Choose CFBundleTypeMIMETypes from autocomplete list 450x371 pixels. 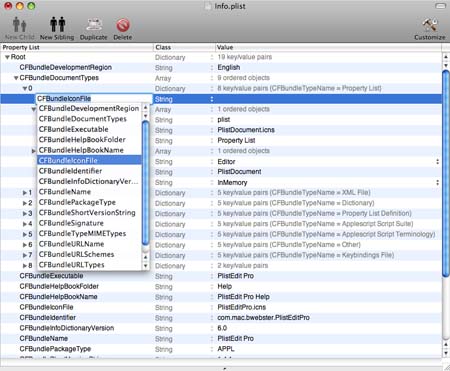89,233
